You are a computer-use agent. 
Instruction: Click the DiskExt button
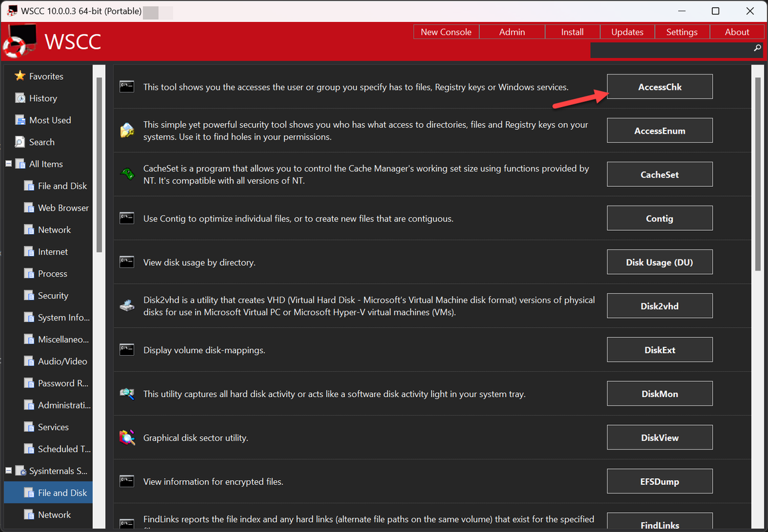(x=660, y=350)
